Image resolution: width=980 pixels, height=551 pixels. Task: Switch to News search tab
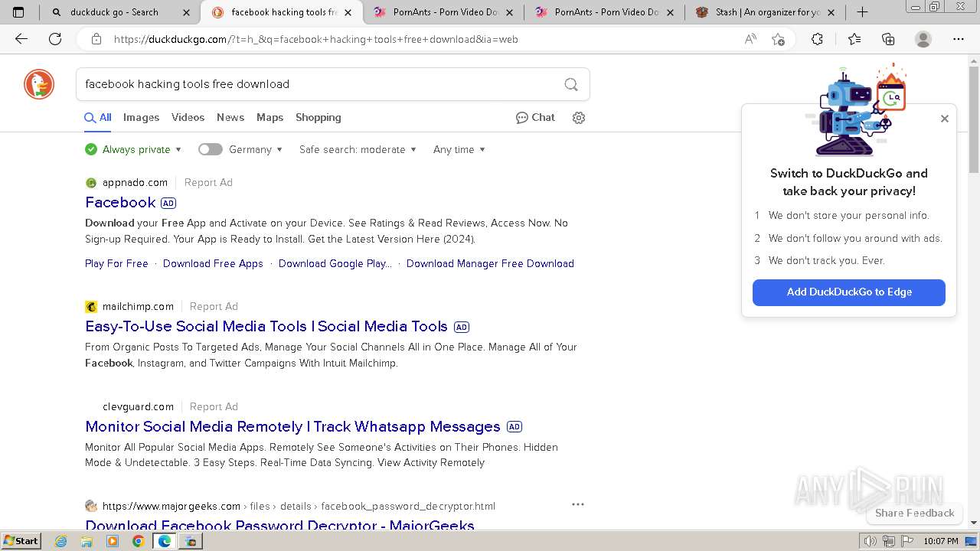pyautogui.click(x=230, y=118)
